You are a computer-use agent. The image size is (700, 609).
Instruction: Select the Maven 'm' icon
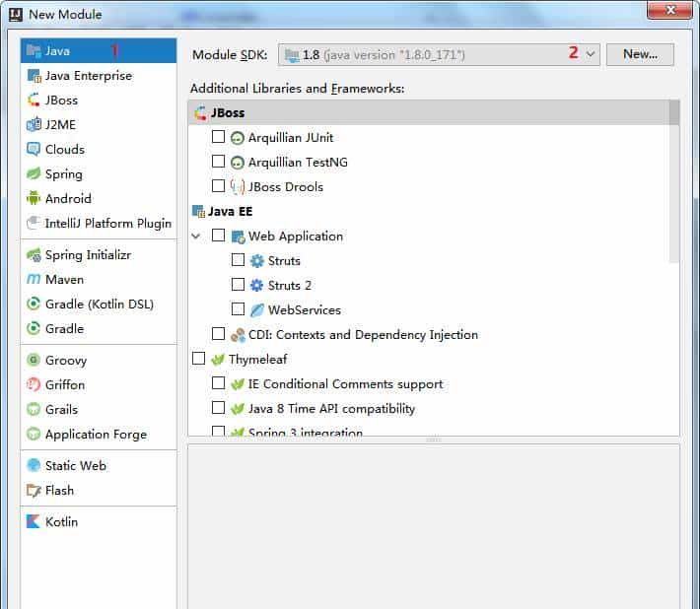34,279
